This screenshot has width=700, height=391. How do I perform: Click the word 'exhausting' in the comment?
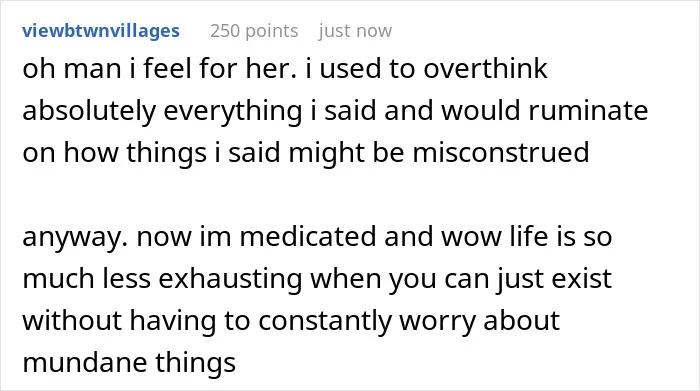point(230,279)
